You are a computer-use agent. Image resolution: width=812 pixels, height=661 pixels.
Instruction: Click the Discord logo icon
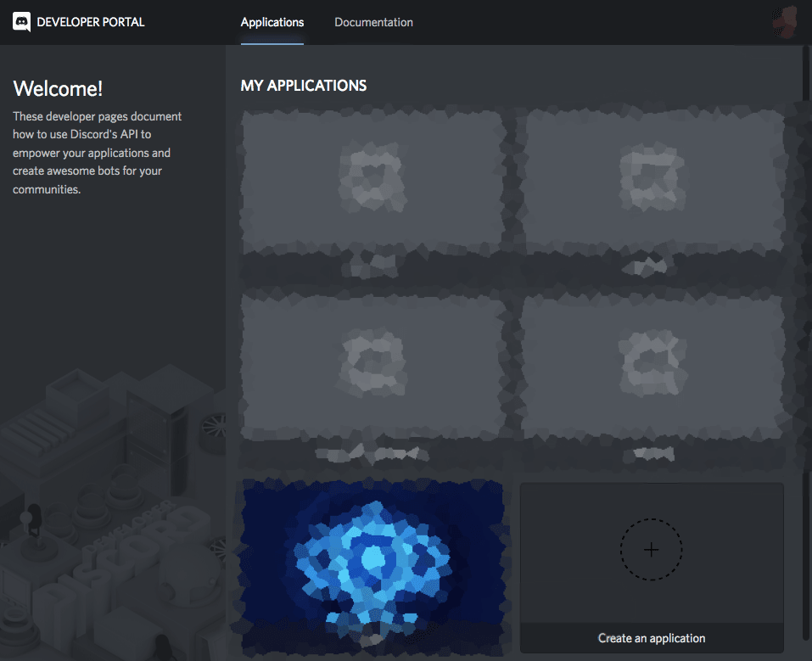(x=22, y=22)
